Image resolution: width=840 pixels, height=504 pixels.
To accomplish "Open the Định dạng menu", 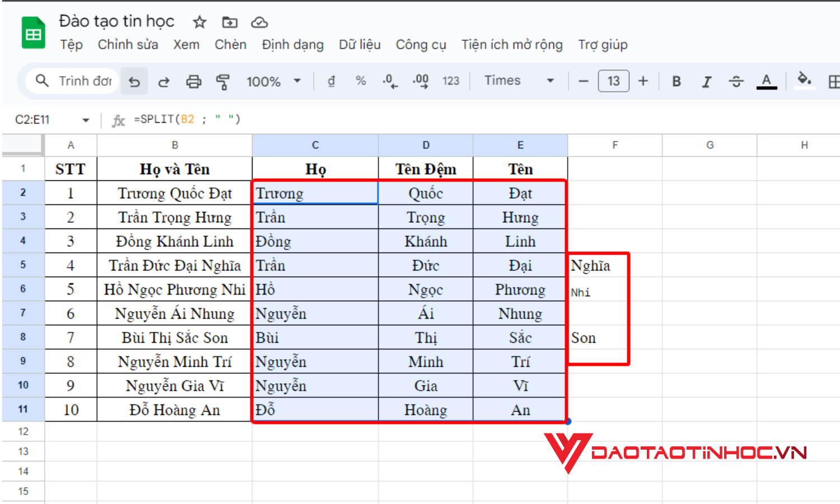I will (x=293, y=45).
